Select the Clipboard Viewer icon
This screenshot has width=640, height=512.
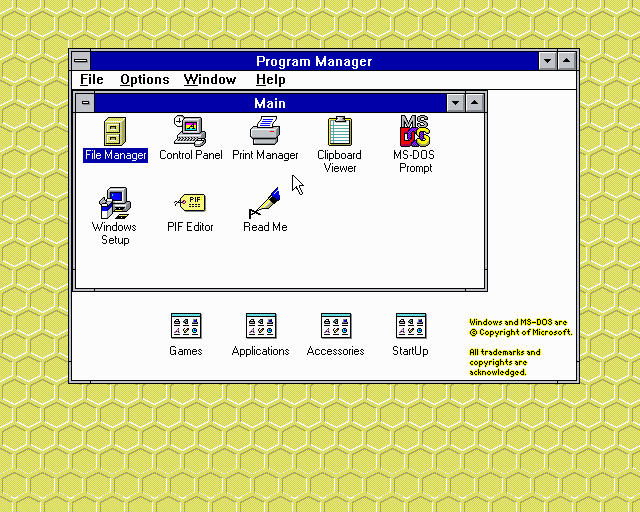340,132
